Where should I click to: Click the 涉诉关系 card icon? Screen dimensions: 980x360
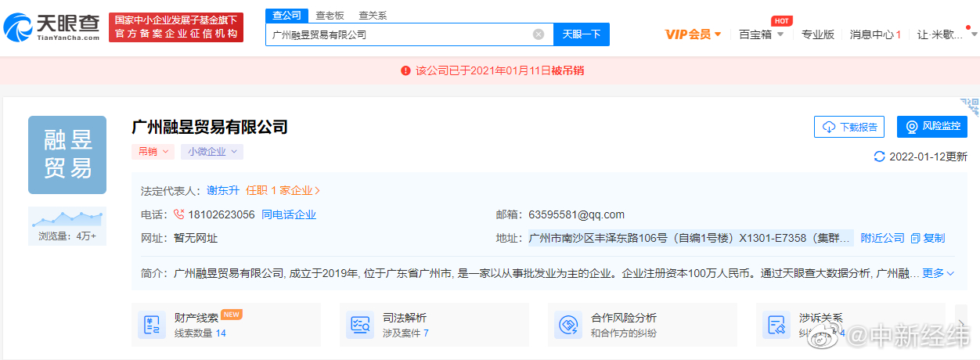point(777,325)
